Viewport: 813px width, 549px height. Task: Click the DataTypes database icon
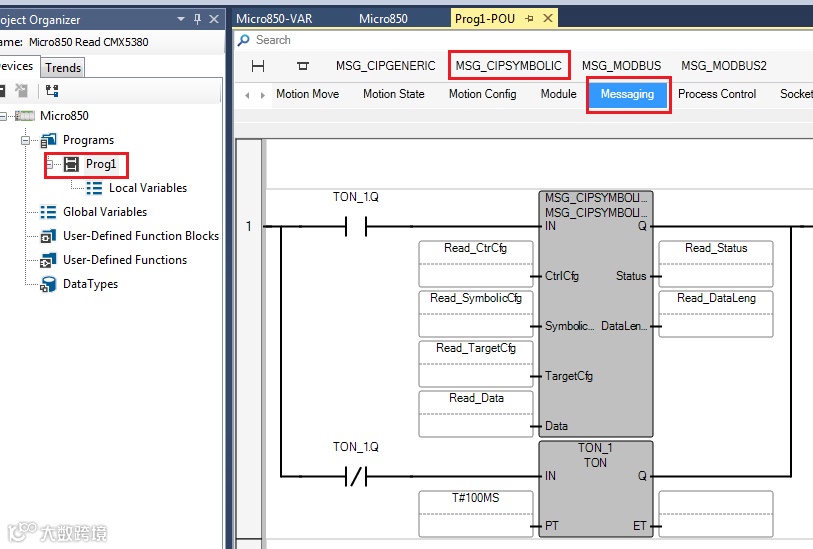point(48,284)
